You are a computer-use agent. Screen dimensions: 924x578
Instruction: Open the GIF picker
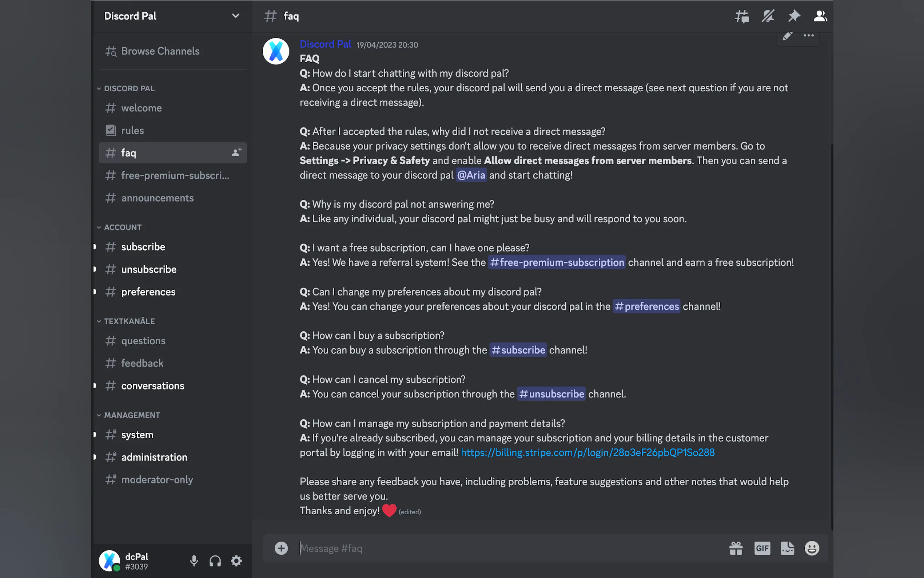(762, 548)
